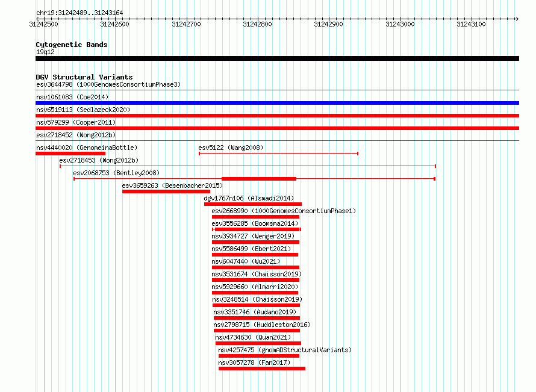Screen dimensions: 536x392
Task: Click the esv3556285 (Boomsma2014) label
Action: (x=255, y=223)
